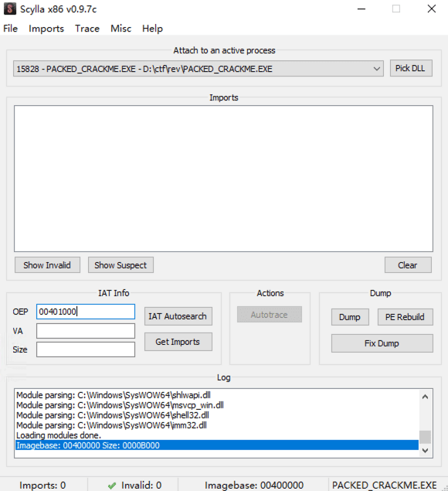Select the PACKED_CRACKME.EXE process combo box
This screenshot has height=491, width=448.
tap(199, 69)
